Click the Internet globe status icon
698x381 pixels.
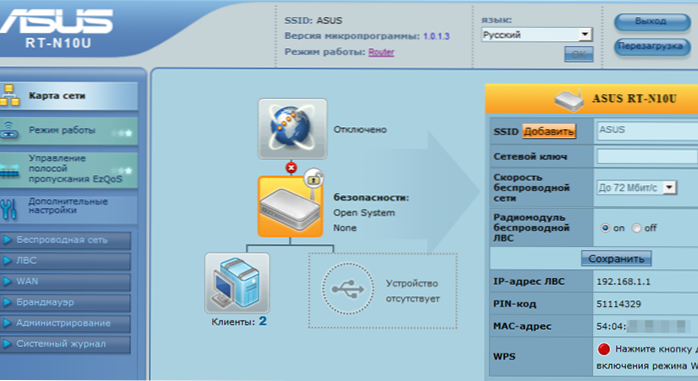(x=292, y=129)
